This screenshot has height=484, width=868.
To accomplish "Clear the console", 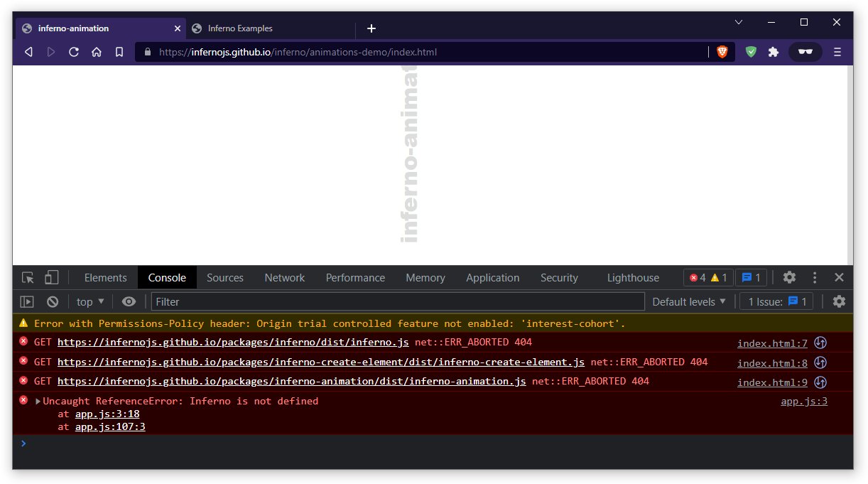I will tap(53, 302).
